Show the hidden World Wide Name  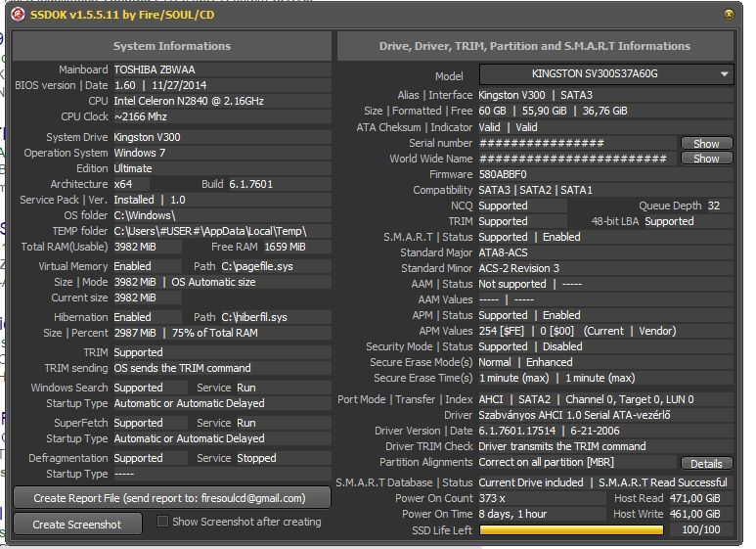click(x=706, y=159)
